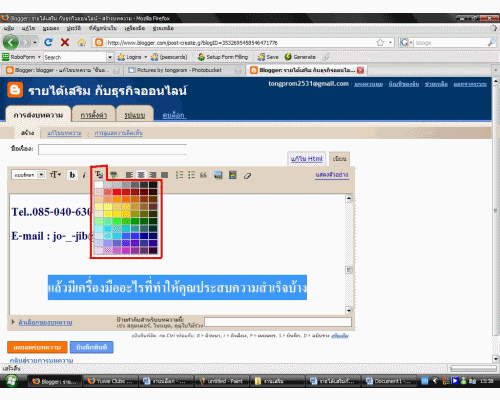
Task: Pick the bright red swatch in the color palette
Action: pyautogui.click(x=117, y=192)
